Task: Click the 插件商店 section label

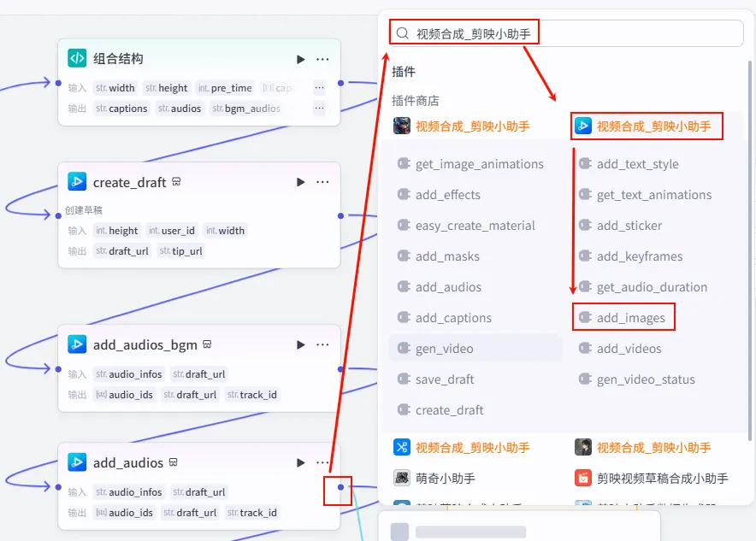Action: click(x=416, y=101)
